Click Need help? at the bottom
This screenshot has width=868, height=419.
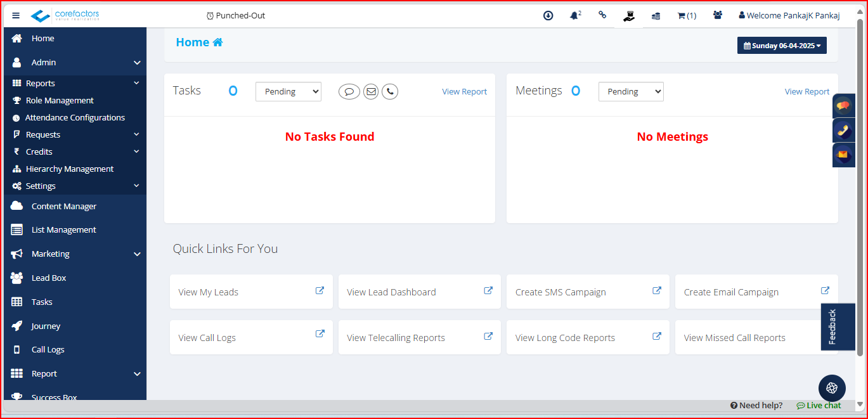[756, 406]
